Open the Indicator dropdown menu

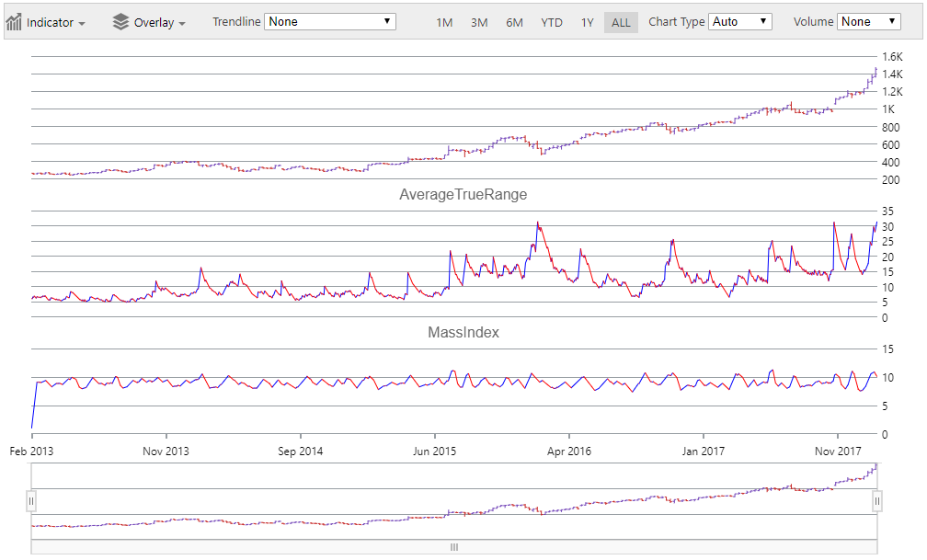click(51, 21)
